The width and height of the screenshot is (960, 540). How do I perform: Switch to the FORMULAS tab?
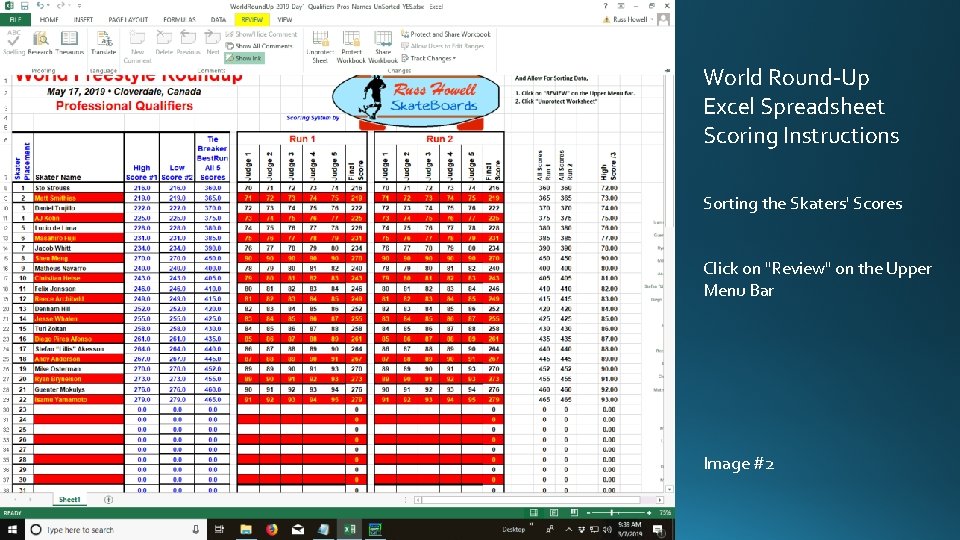pos(179,20)
